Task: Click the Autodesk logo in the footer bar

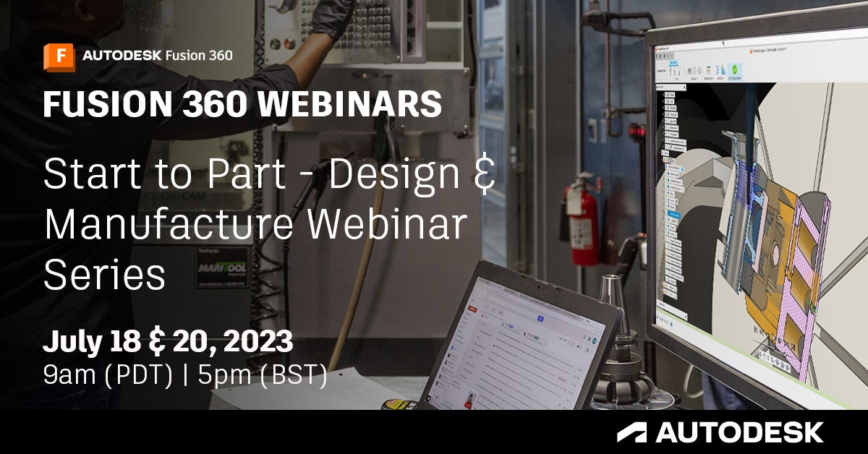Action: 720,432
